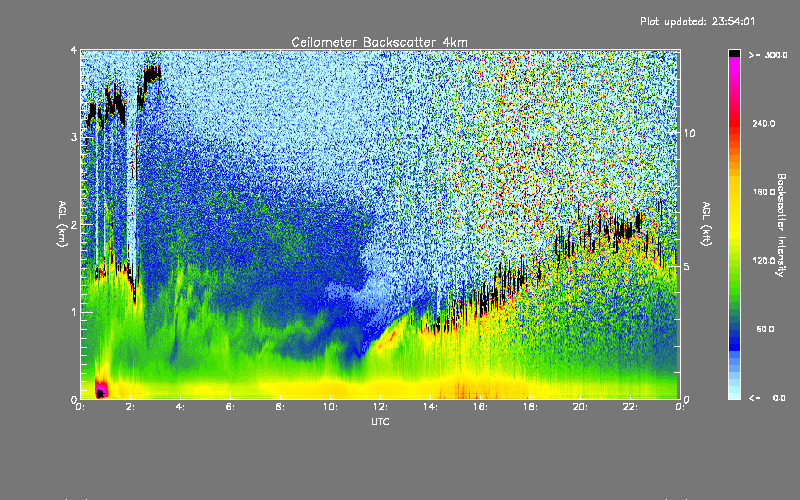
Task: Click the "12:" UTC tick label
Action: coord(380,407)
